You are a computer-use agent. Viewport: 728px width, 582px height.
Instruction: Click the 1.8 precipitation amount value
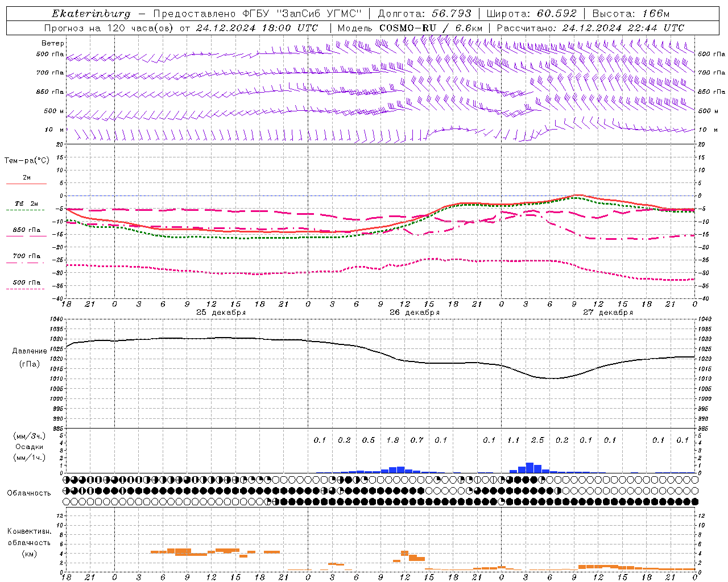(392, 440)
